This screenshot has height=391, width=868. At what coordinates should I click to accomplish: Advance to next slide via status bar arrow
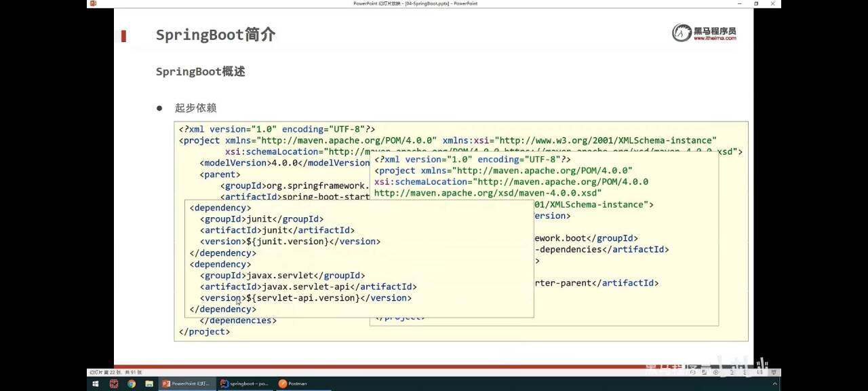click(715, 372)
